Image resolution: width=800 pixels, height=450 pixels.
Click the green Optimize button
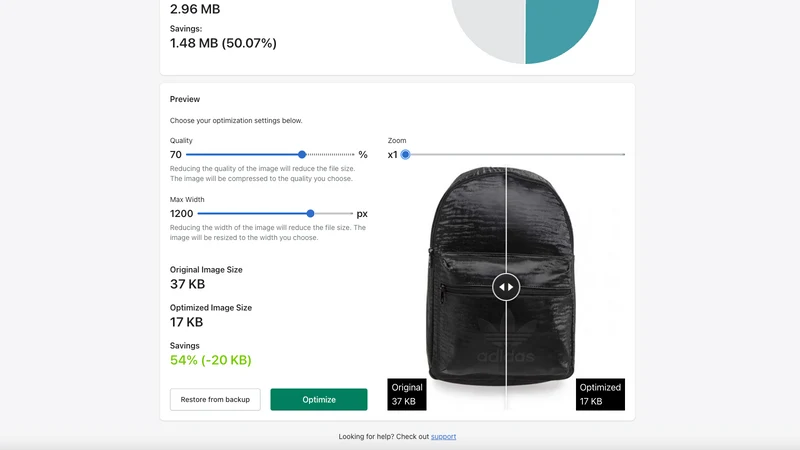pos(319,399)
